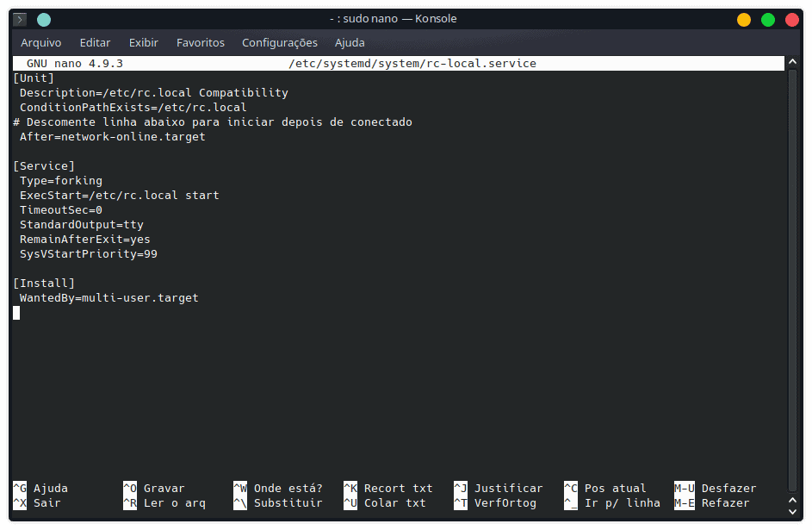Click the Konsole terminal icon in title bar
This screenshot has height=530, width=812.
tap(20, 20)
